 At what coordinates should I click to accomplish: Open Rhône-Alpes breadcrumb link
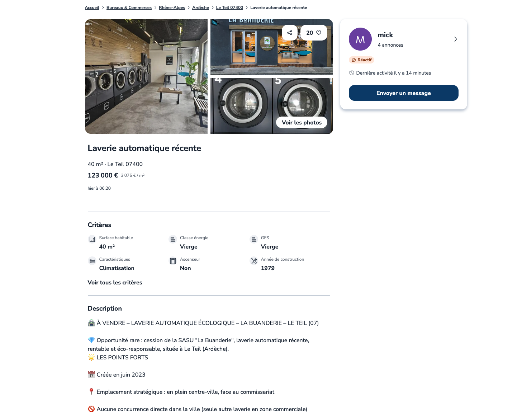point(172,8)
